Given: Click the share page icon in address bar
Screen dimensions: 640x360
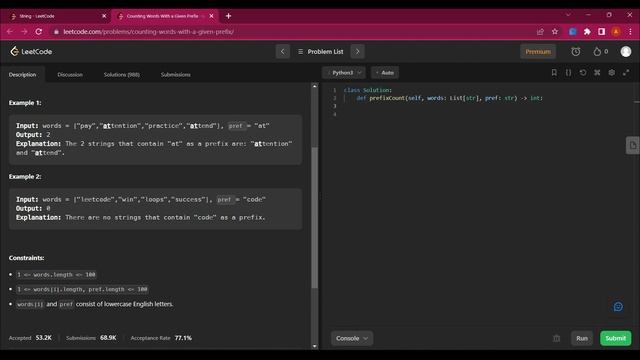Looking at the screenshot, I should 540,31.
